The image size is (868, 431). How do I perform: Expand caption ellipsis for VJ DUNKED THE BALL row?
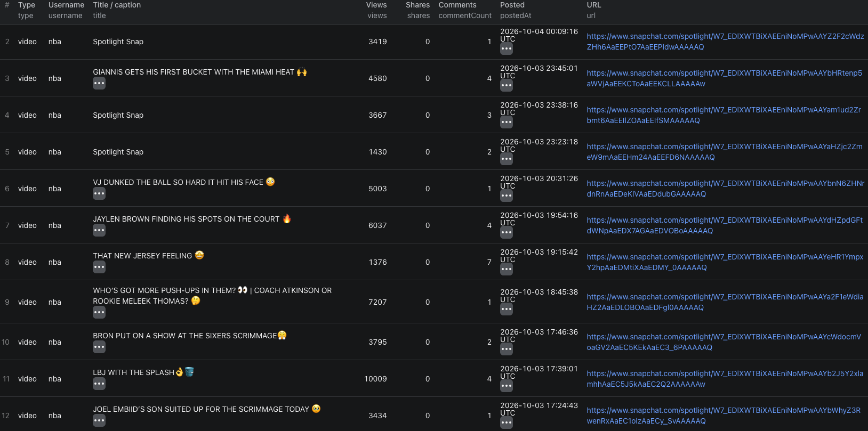(x=99, y=193)
